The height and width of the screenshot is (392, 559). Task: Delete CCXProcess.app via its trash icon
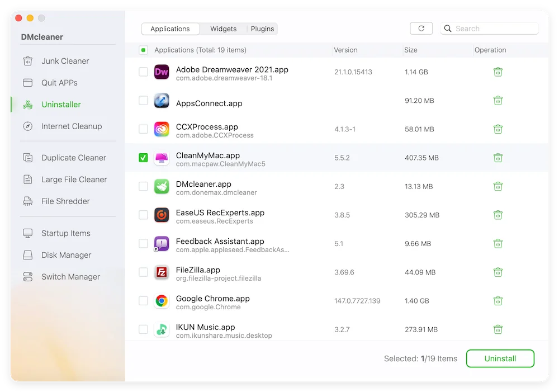[x=498, y=129]
